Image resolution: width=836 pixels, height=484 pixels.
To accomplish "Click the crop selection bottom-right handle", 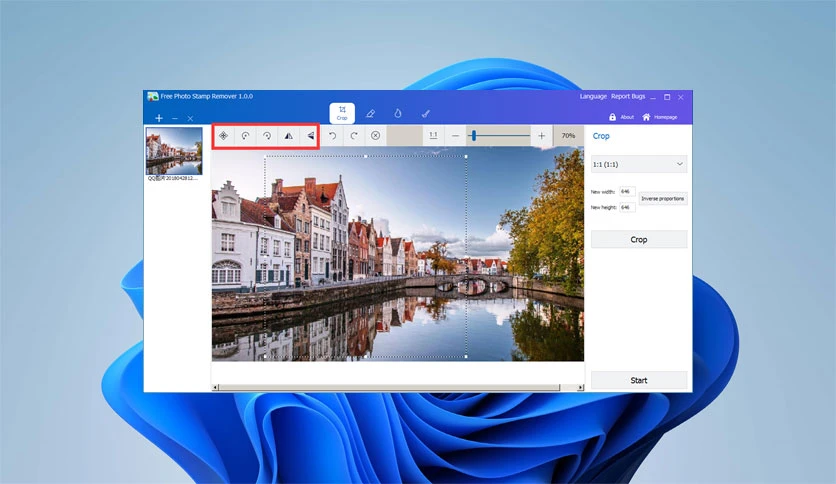I will click(466, 356).
